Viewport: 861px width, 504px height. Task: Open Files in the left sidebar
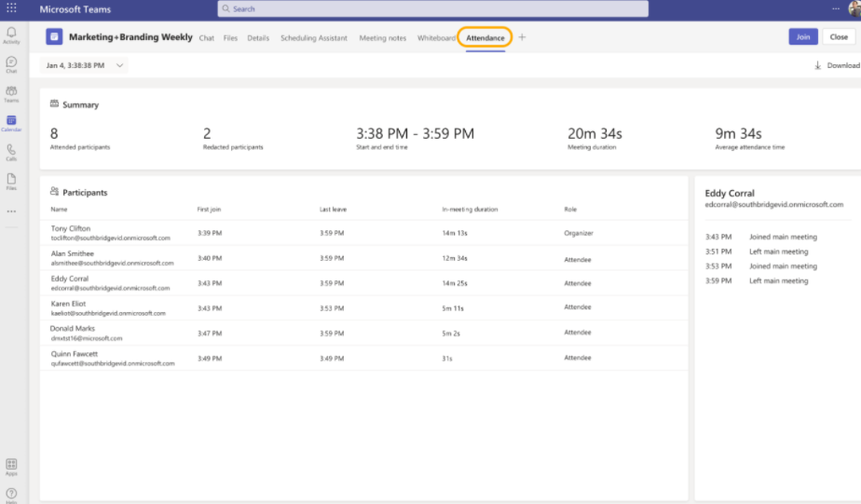(11, 180)
